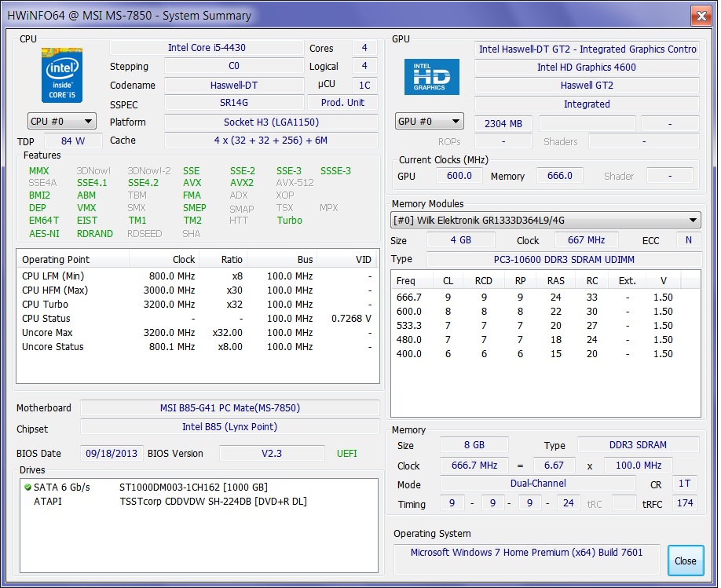The height and width of the screenshot is (588, 721).
Task: Click the green SATA drive status icon
Action: click(x=27, y=488)
